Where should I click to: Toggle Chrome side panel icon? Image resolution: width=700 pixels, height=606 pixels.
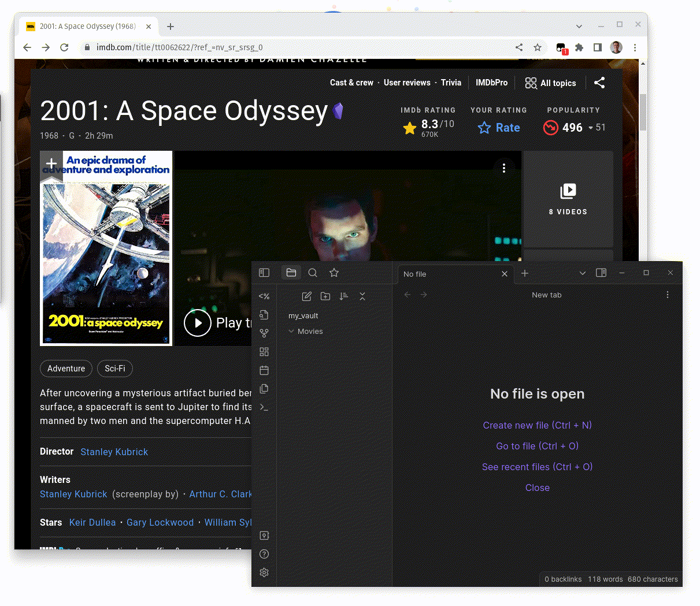(x=598, y=47)
